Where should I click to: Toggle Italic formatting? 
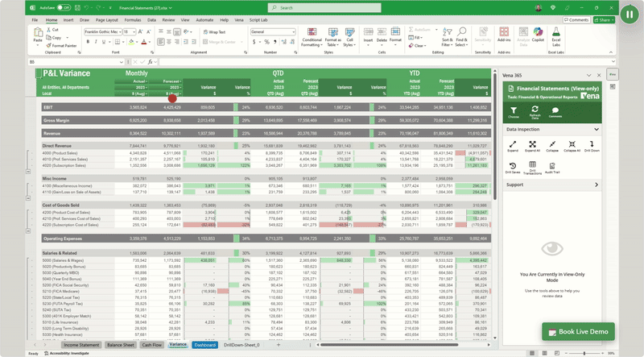[x=96, y=42]
